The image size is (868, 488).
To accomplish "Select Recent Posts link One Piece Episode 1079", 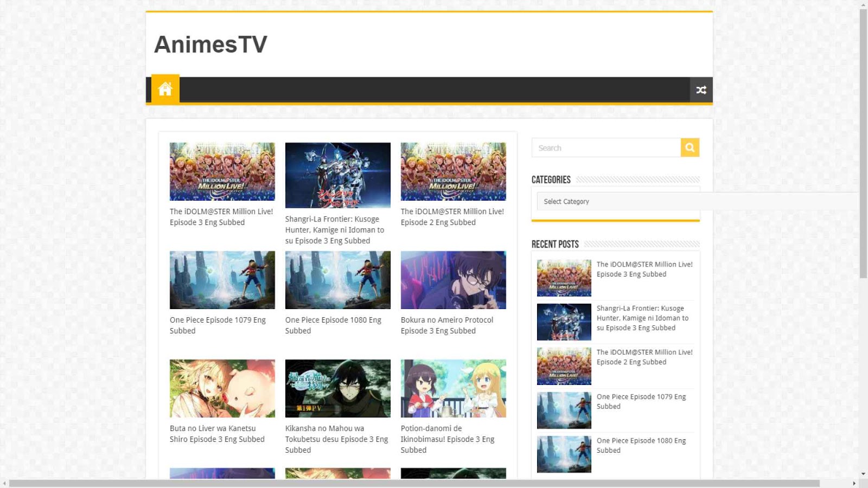I will pyautogui.click(x=641, y=402).
